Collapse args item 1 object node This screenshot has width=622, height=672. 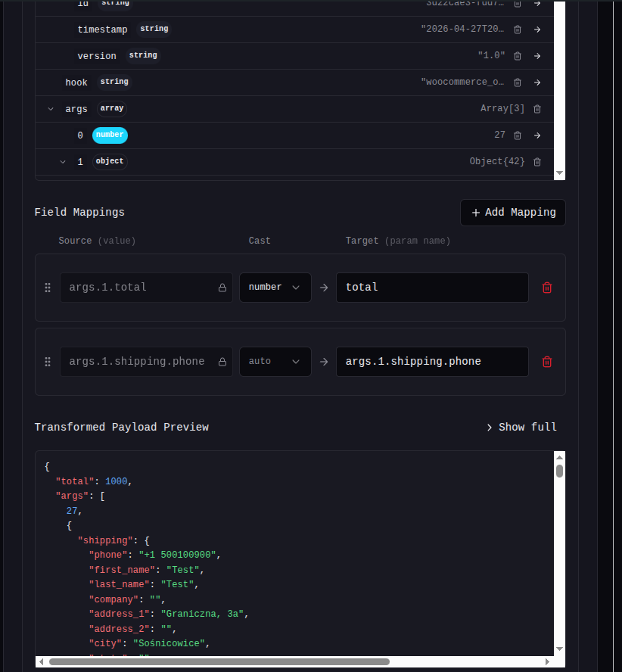63,162
